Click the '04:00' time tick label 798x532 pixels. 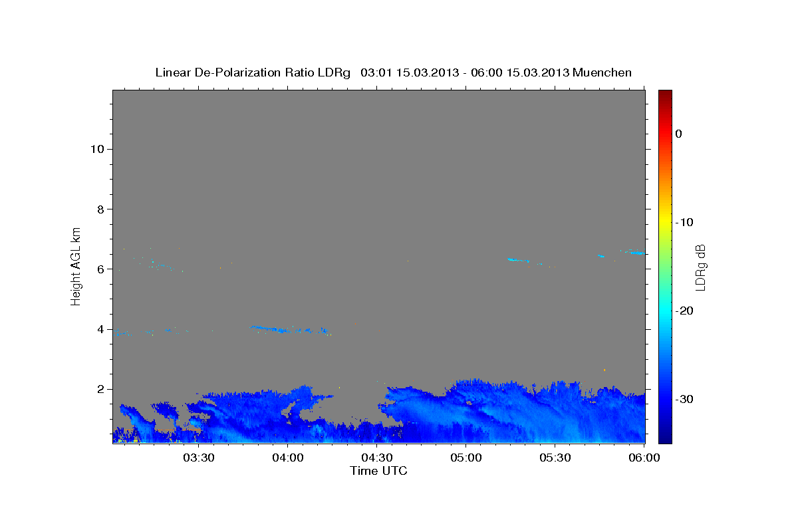[287, 458]
